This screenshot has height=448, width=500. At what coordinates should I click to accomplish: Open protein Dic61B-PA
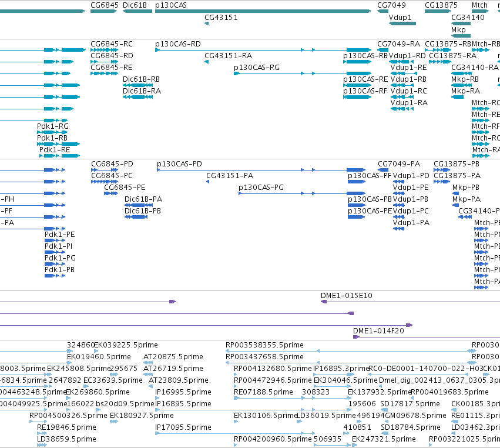click(x=143, y=199)
